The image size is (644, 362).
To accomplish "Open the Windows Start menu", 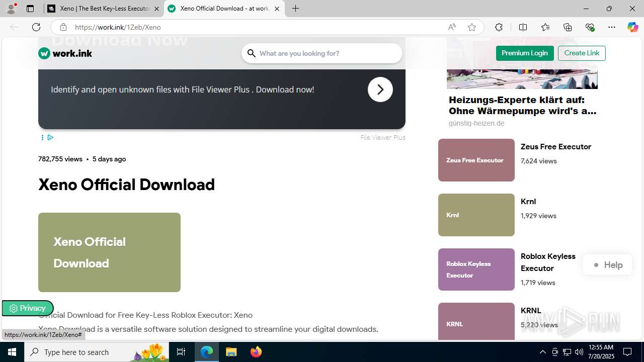I will click(x=12, y=352).
